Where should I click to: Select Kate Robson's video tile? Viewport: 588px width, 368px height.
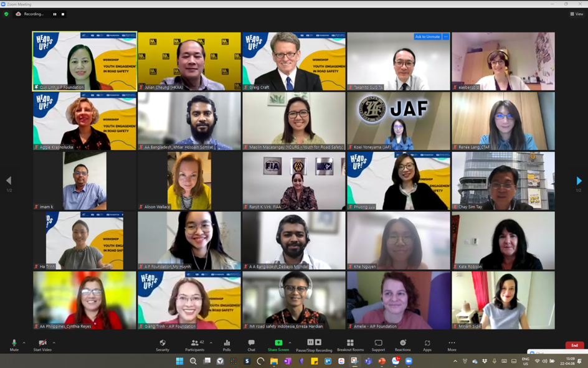coord(503,240)
